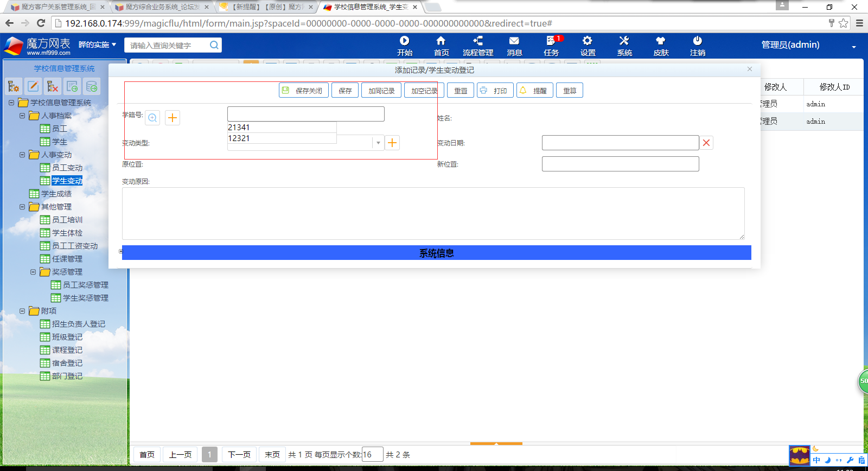The width and height of the screenshot is (868, 471).
Task: Open 宿舍登记 in the tree
Action: click(67, 363)
